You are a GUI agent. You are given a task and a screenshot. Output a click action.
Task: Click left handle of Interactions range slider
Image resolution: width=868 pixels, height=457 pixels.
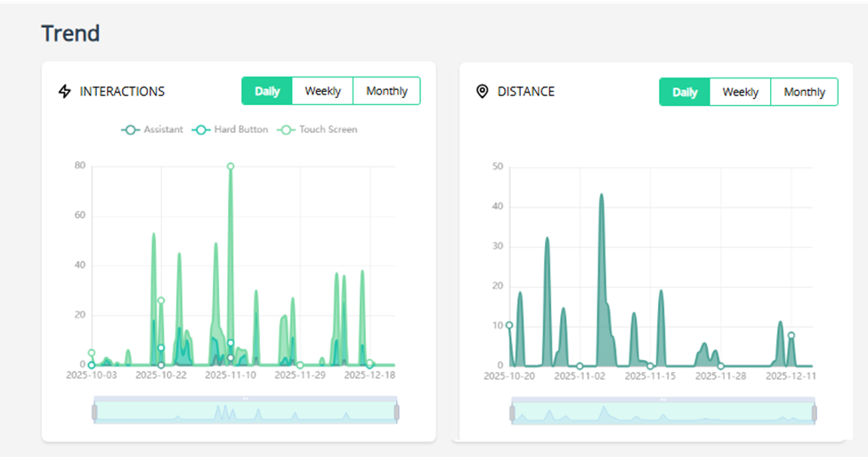(x=94, y=412)
